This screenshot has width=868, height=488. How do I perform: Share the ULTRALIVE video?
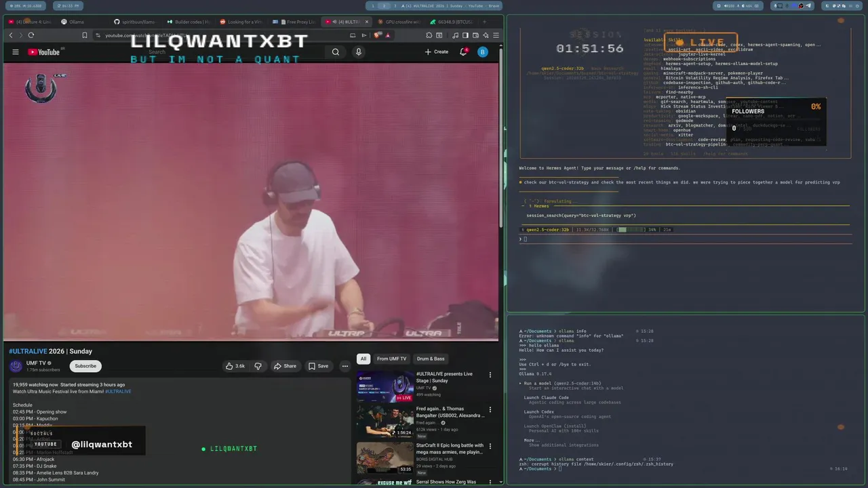[x=285, y=366]
